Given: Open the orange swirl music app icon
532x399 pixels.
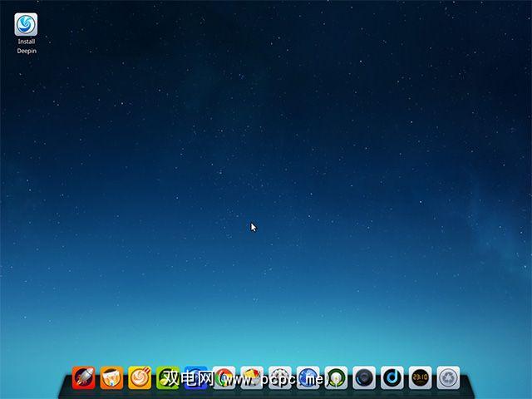Looking at the screenshot, I should pos(140,378).
